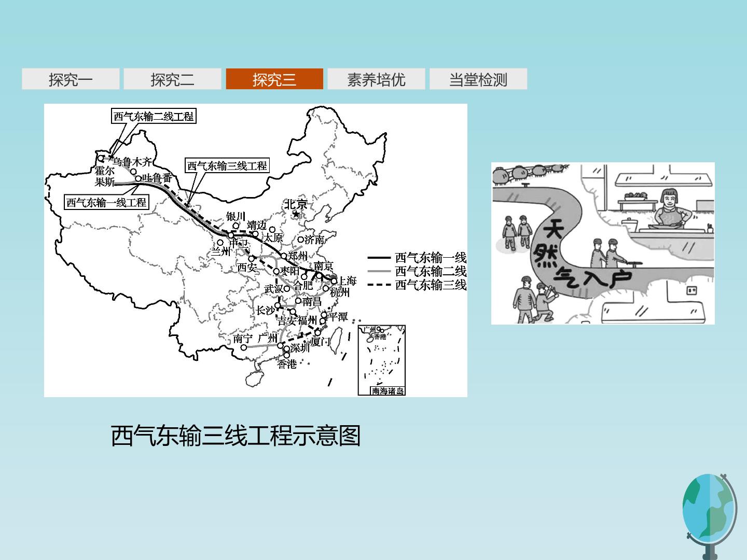The width and height of the screenshot is (747, 560).
Task: Go to the 当堂检测 section
Action: 478,79
